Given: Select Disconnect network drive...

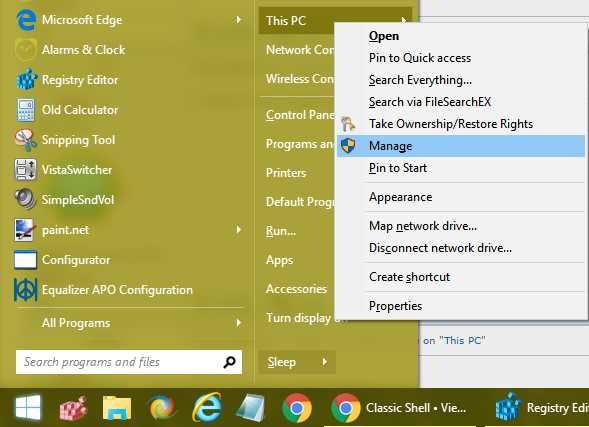Looking at the screenshot, I should click(461, 248).
